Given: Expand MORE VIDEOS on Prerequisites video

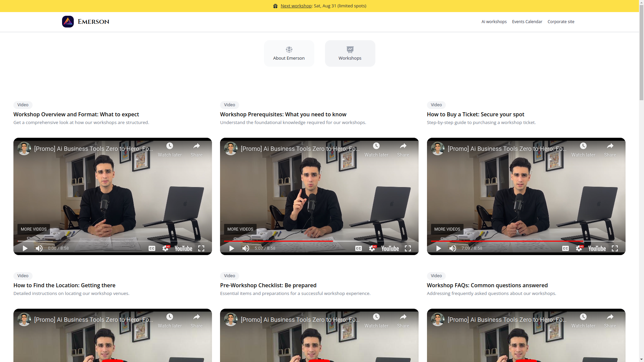Looking at the screenshot, I should (x=240, y=229).
